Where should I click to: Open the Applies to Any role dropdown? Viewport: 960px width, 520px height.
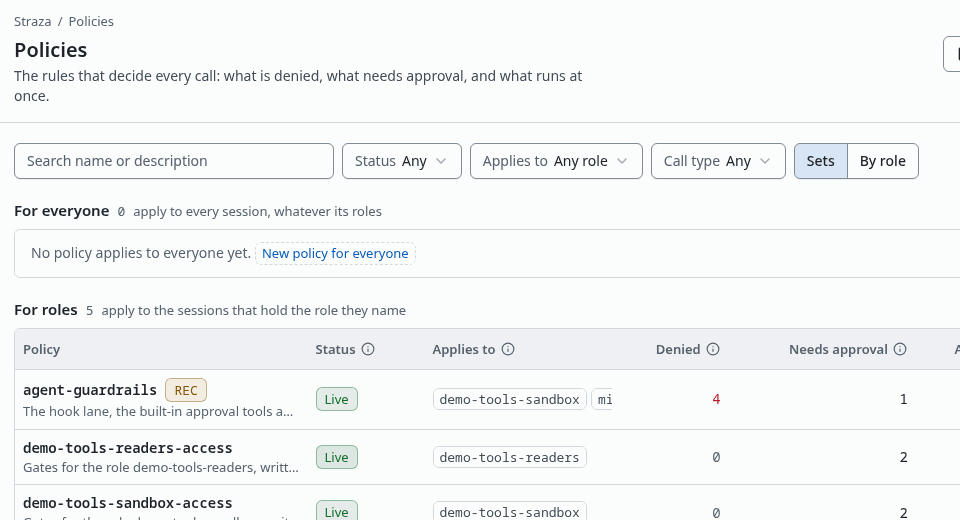pyautogui.click(x=557, y=161)
